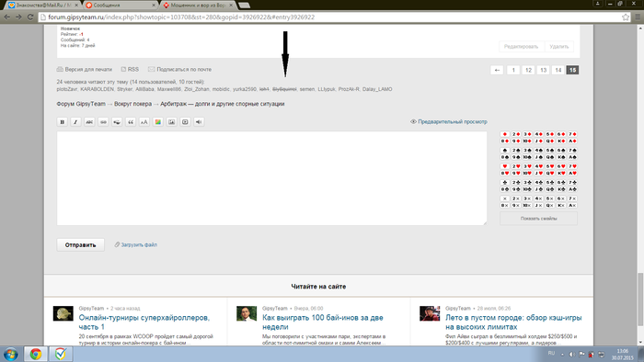Viewport: 644px width, 362px height.
Task: Insert the Ace of unknown suit (Ax)
Action: pyautogui.click(x=572, y=206)
